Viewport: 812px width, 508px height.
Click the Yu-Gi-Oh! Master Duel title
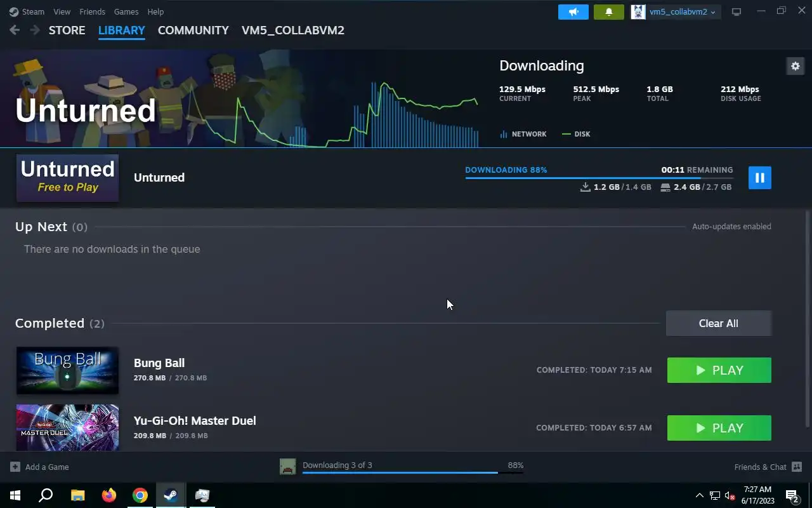[x=195, y=420]
